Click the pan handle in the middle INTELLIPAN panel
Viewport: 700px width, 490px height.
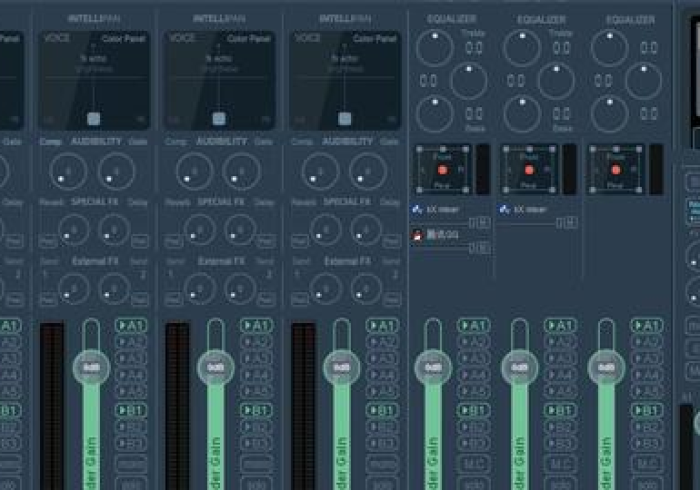219,118
